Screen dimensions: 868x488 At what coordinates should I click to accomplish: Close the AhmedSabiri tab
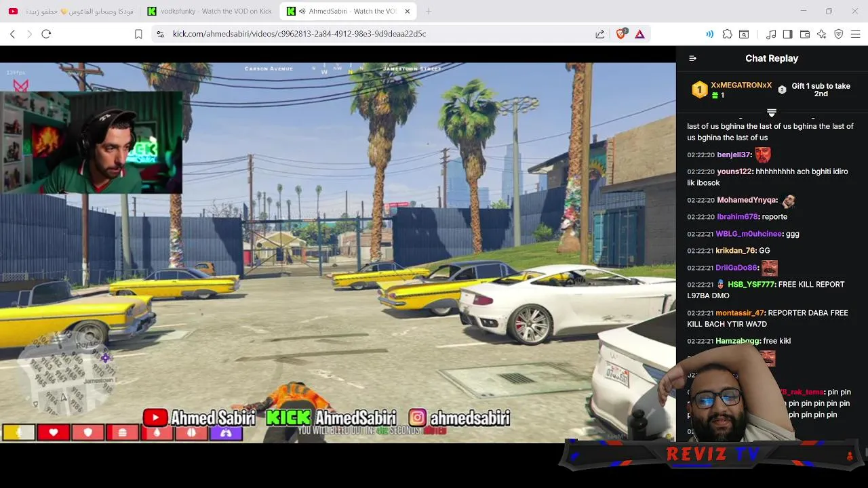tap(407, 12)
